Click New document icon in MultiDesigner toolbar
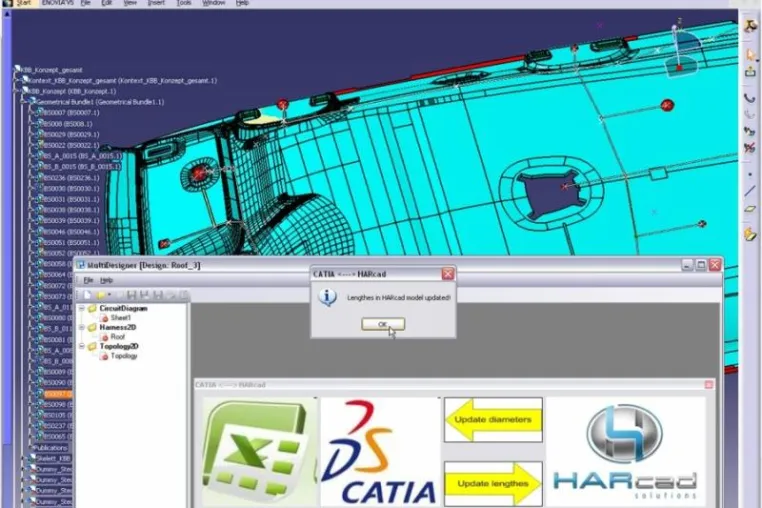 point(87,295)
